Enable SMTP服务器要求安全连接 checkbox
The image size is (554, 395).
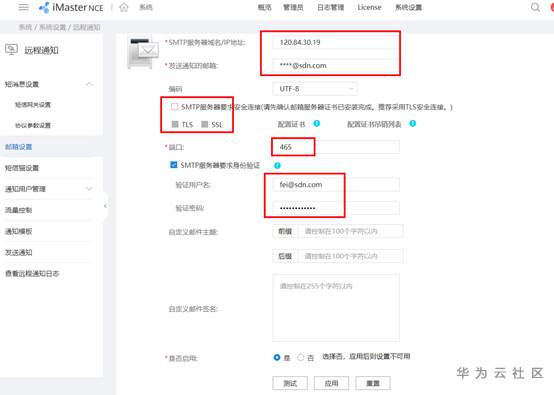174,107
